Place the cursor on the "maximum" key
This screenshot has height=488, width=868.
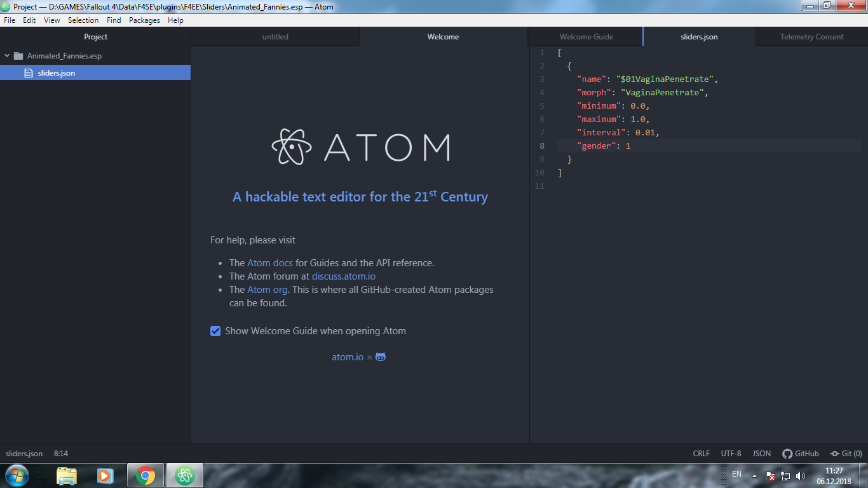coord(599,119)
